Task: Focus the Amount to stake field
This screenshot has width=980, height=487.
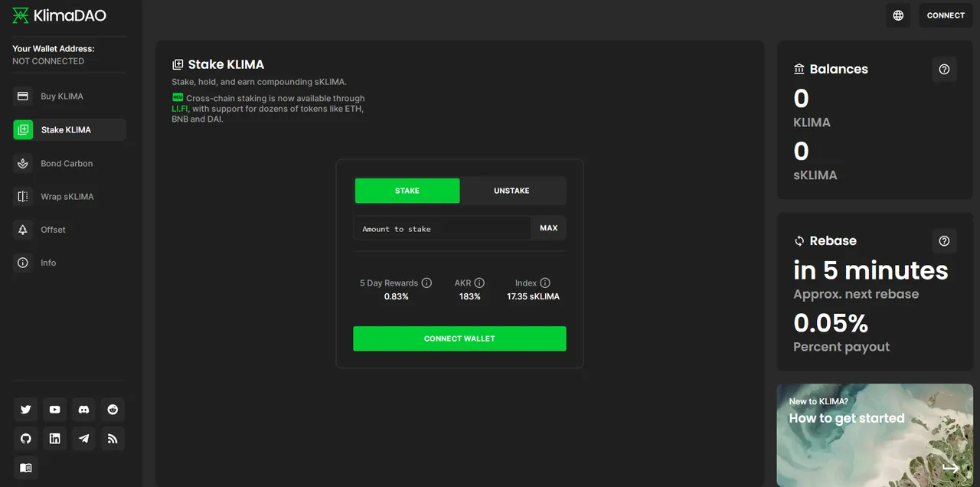Action: coord(442,228)
